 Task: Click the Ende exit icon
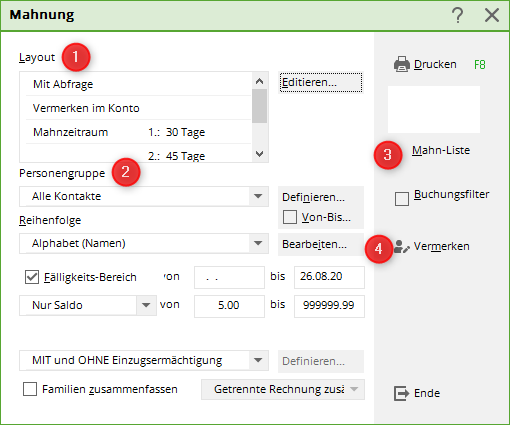click(401, 393)
